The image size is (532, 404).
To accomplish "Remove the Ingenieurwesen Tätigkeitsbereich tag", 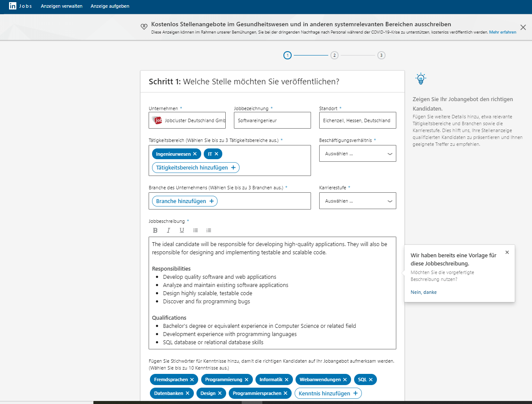I will 195,153.
